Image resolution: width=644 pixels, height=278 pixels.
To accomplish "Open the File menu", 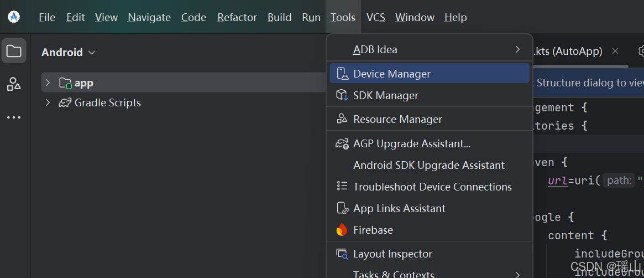I will pos(47,17).
